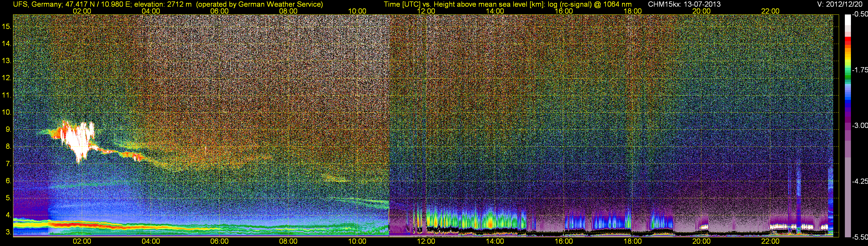Click the 16:00 label on the top time axis
868x246 pixels.
pyautogui.click(x=564, y=11)
